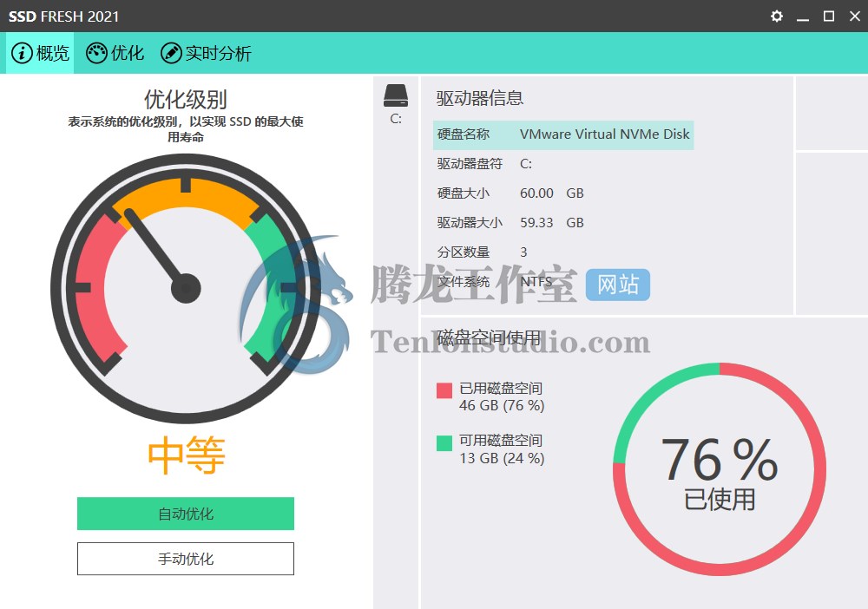Click the 分区数量 value 3

523,252
